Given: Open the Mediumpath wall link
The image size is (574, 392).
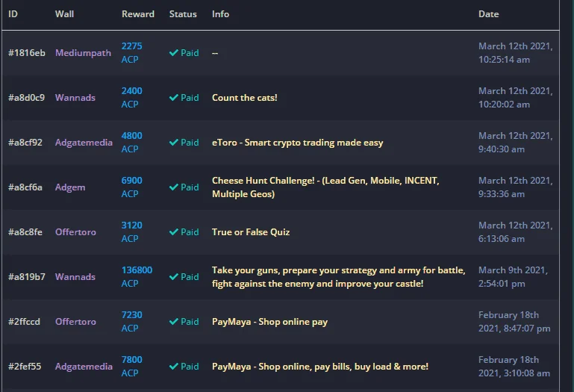Looking at the screenshot, I should [83, 53].
